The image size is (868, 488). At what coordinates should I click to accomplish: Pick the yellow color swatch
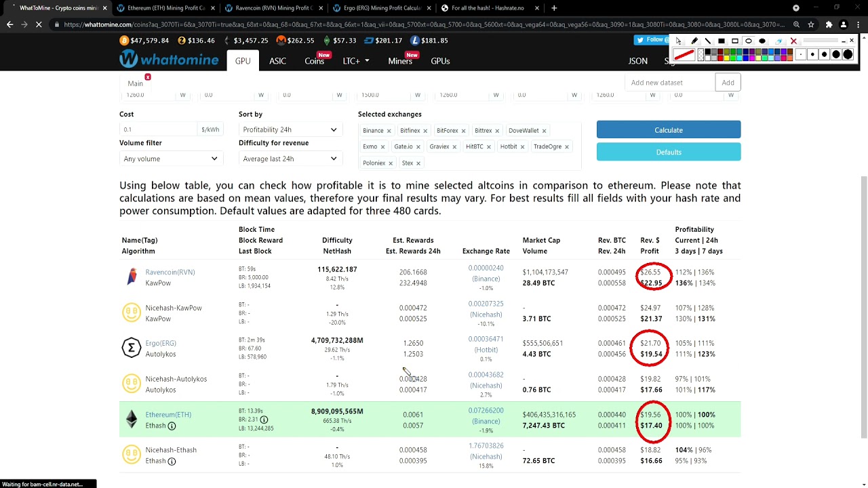coord(726,58)
